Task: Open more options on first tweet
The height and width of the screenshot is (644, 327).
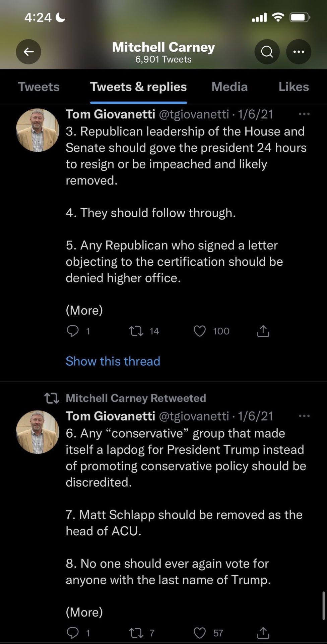Action: click(x=304, y=114)
